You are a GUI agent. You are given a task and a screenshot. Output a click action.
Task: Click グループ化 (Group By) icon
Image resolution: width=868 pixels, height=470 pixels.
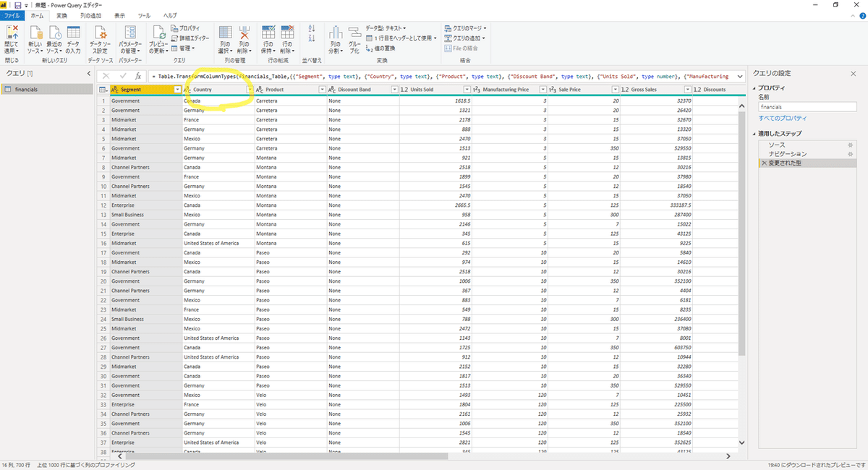tap(354, 32)
